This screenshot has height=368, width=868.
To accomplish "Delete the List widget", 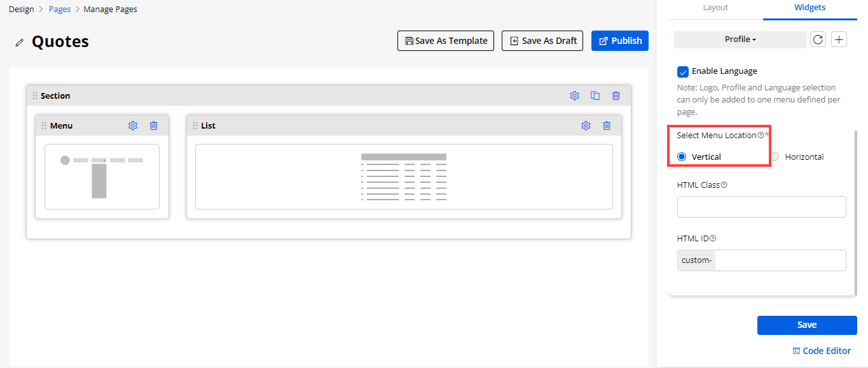I will [607, 125].
